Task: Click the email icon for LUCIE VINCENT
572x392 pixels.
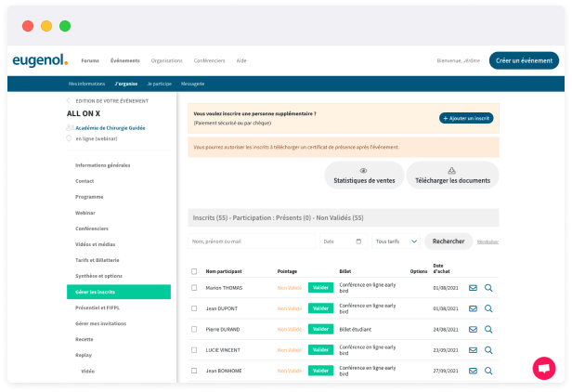Action: click(x=473, y=350)
